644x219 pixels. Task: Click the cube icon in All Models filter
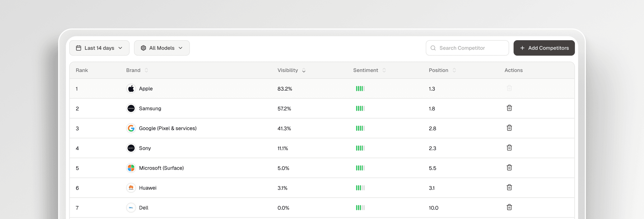tap(143, 48)
